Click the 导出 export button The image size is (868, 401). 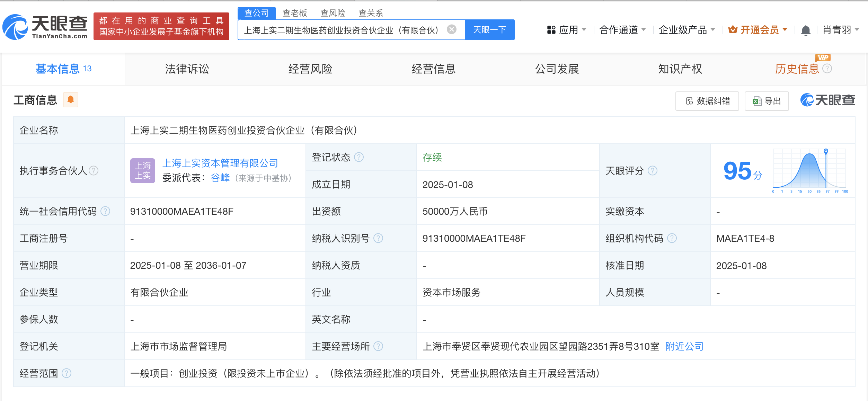tap(767, 101)
